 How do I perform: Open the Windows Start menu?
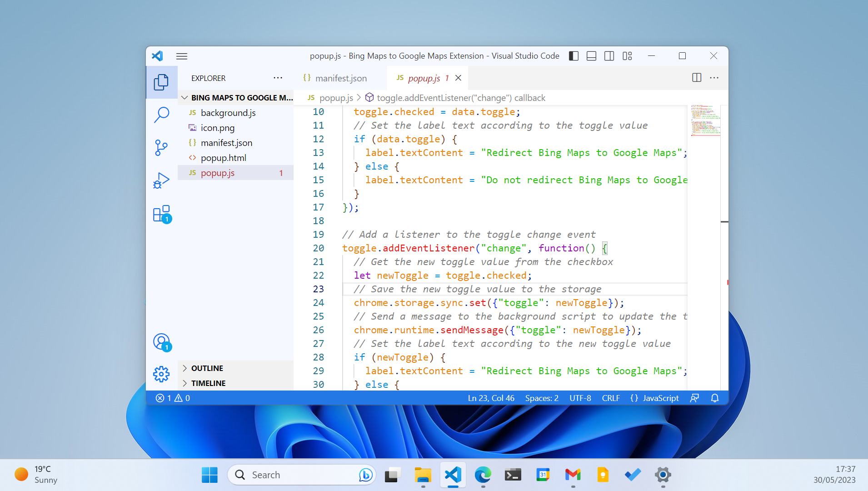(x=210, y=475)
